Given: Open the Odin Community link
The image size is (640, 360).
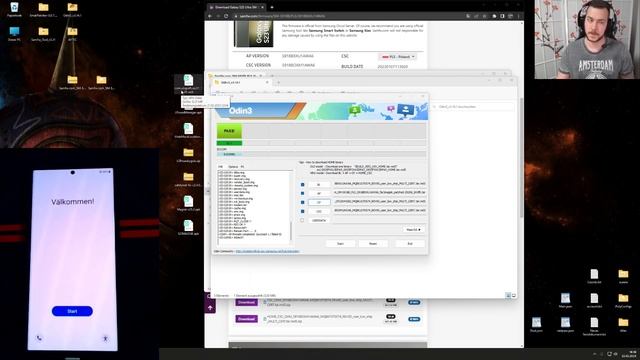Looking at the screenshot, I should coord(267,251).
